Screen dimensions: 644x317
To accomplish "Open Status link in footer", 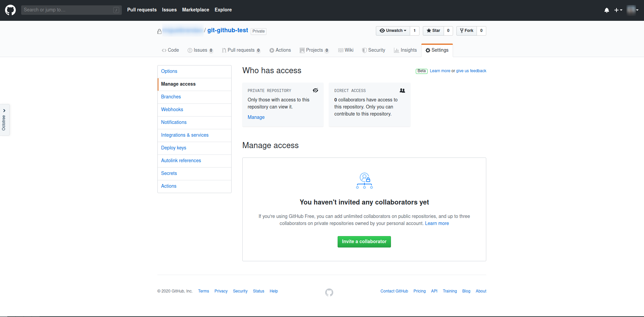I will tap(258, 291).
